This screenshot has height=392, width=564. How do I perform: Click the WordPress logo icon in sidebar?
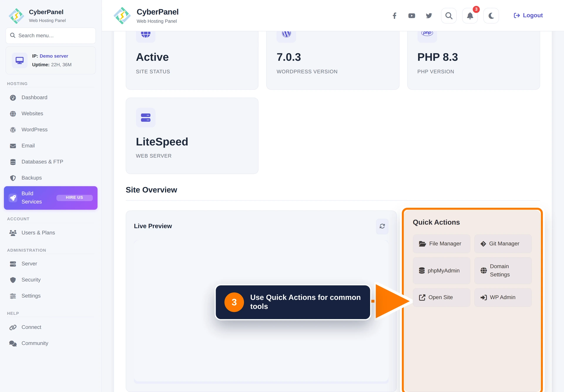point(13,130)
